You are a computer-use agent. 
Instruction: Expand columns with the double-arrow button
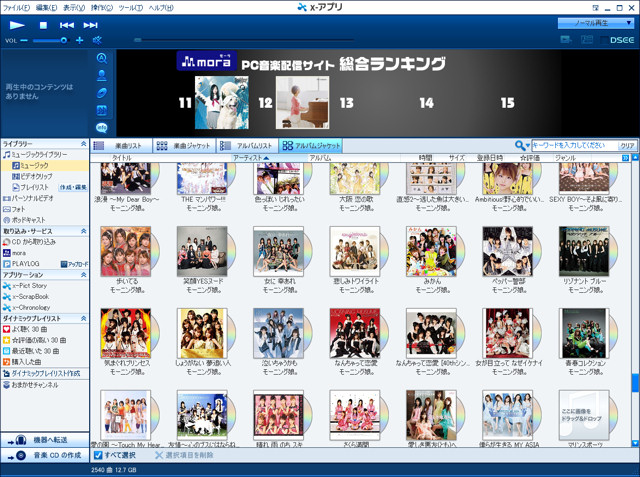tap(625, 158)
